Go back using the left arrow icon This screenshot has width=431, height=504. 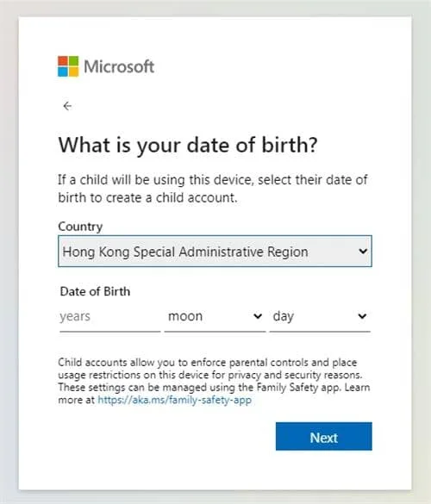tap(67, 106)
